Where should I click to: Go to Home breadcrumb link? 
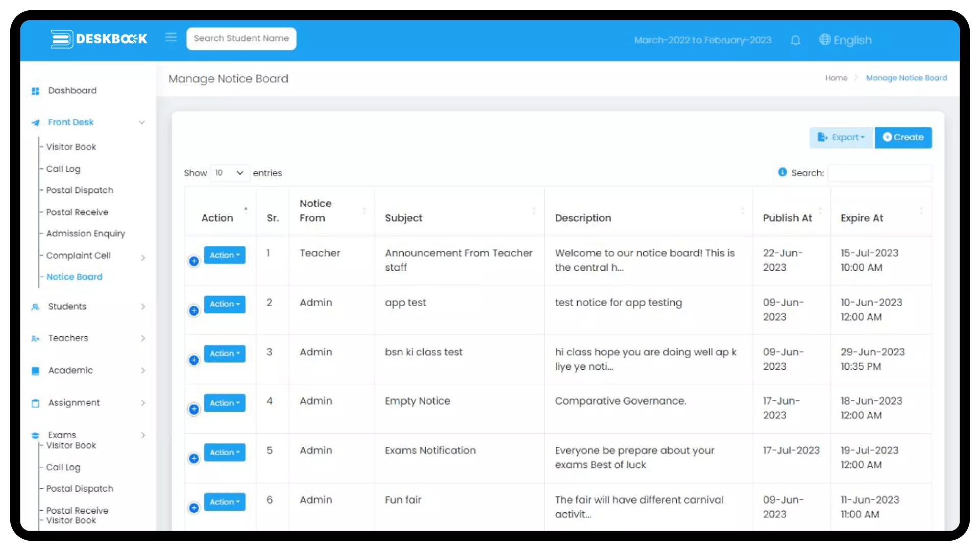click(836, 78)
